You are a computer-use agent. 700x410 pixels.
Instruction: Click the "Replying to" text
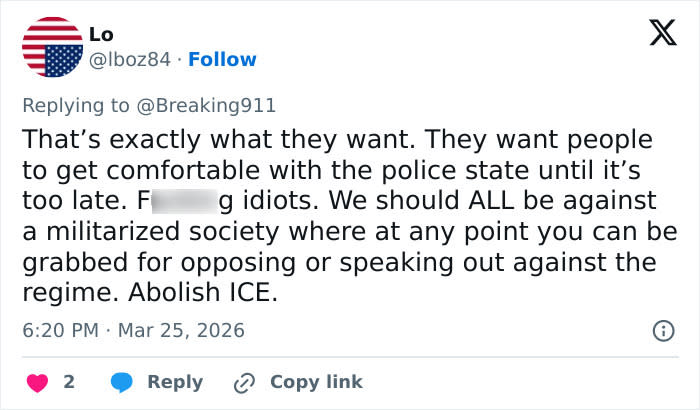[66, 104]
